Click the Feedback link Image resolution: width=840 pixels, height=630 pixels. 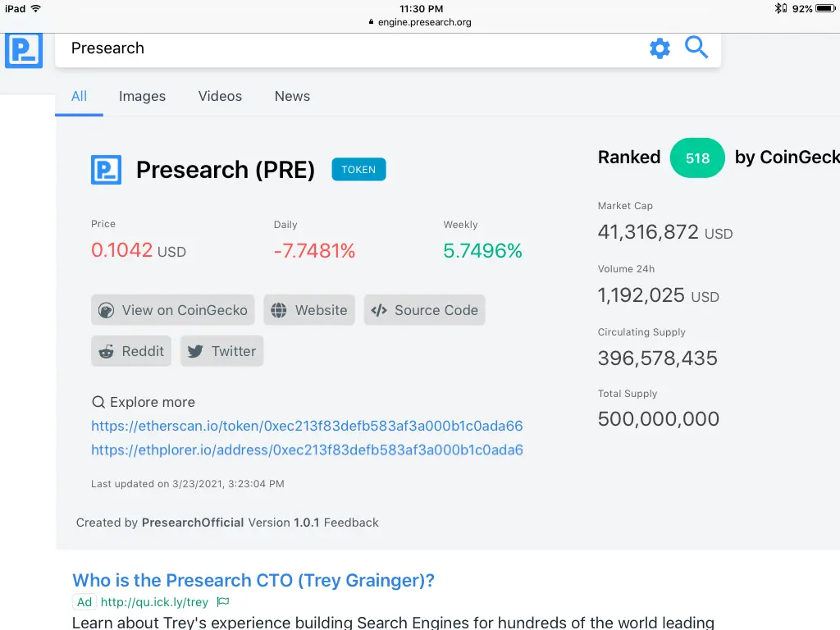351,523
